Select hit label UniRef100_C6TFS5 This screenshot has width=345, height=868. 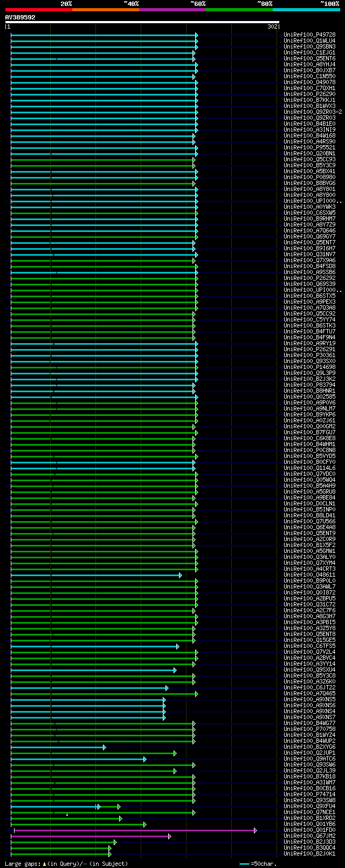click(309, 646)
